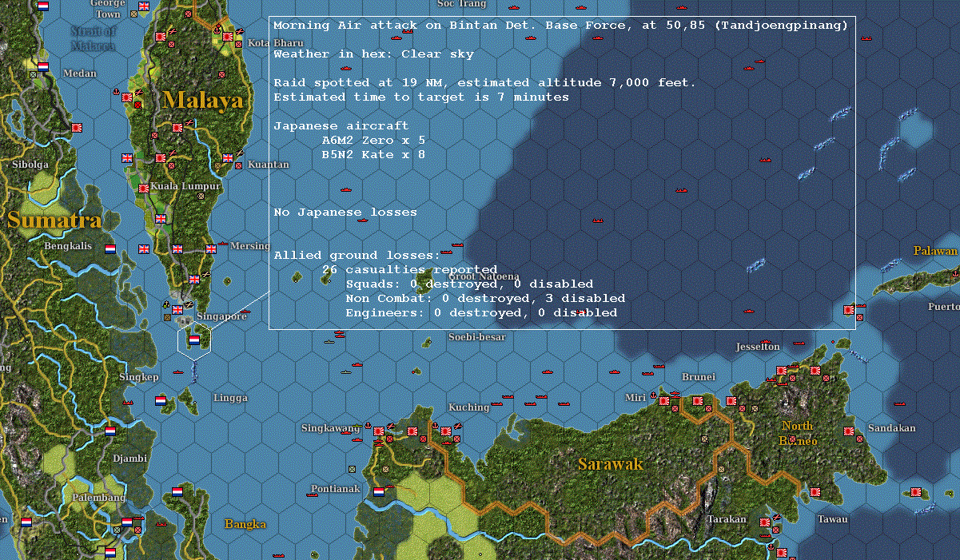Click the Japanese flag base at Sandakan
Image resolution: width=960 pixels, height=560 pixels.
pos(849,431)
